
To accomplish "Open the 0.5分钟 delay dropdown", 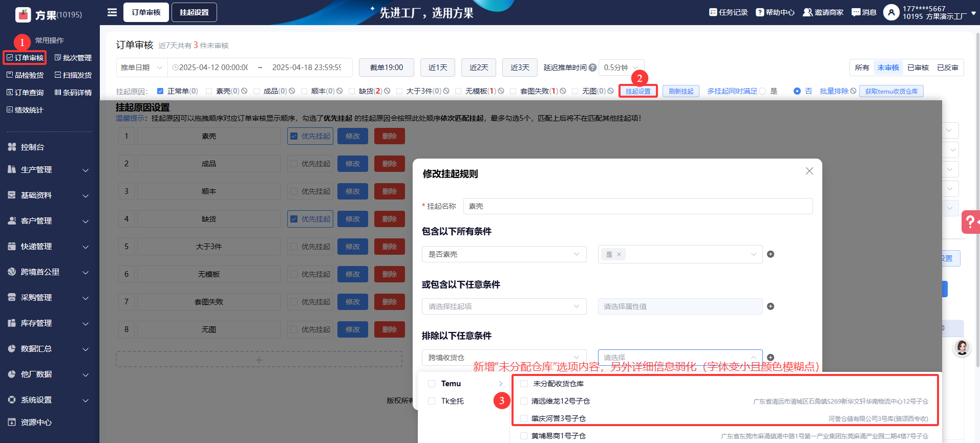I will [x=621, y=68].
